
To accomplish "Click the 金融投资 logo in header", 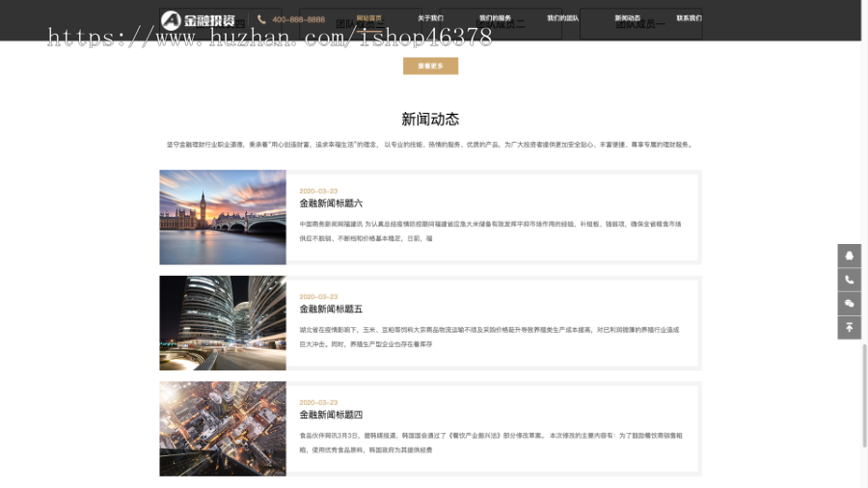I will tap(198, 20).
